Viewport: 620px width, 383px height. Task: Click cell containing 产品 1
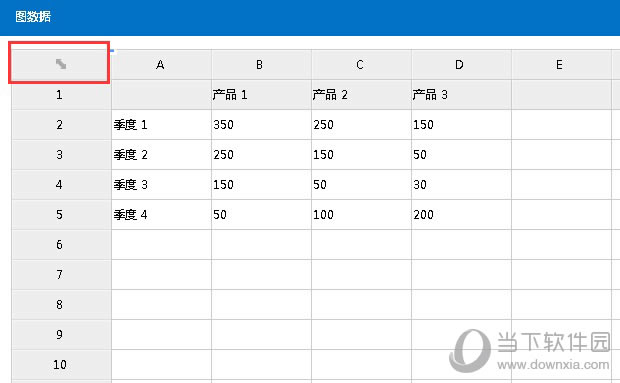tap(261, 95)
